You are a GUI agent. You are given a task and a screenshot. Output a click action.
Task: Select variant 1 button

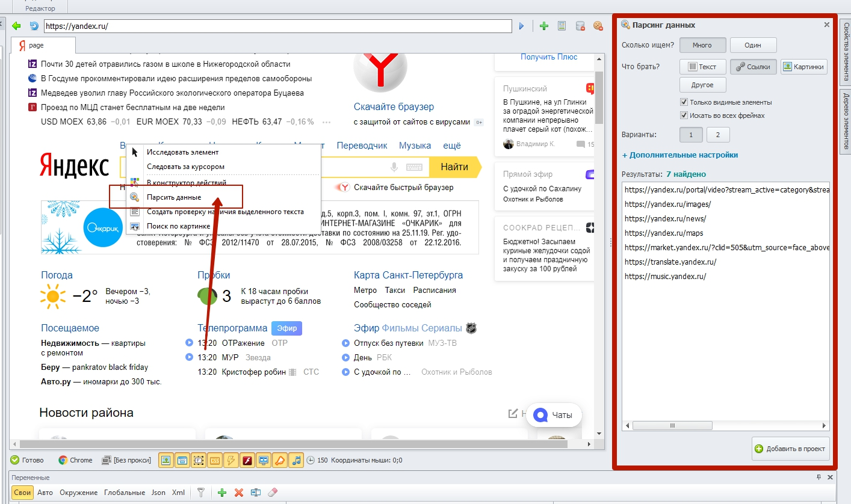[x=691, y=135]
